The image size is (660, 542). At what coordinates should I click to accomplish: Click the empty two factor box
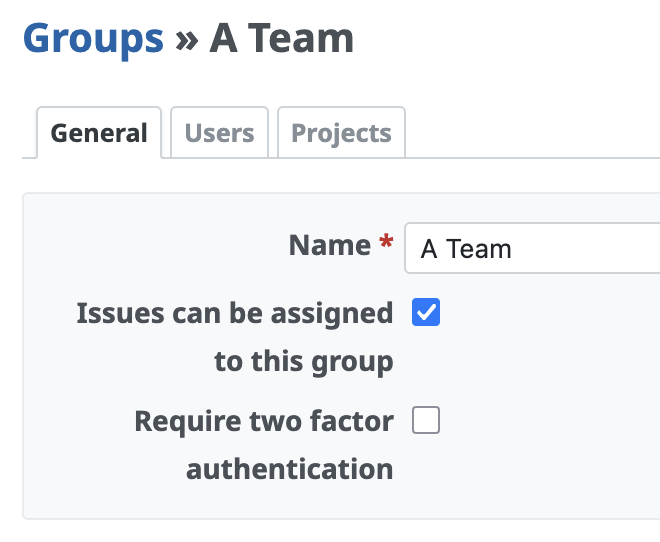pos(426,421)
